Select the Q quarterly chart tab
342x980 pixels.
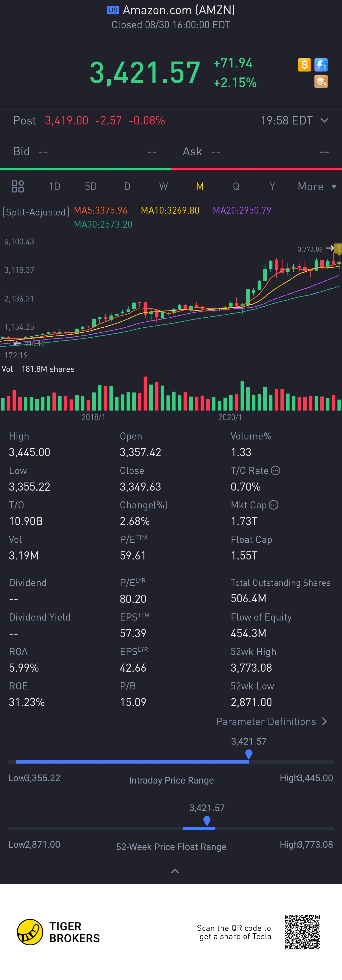click(236, 186)
